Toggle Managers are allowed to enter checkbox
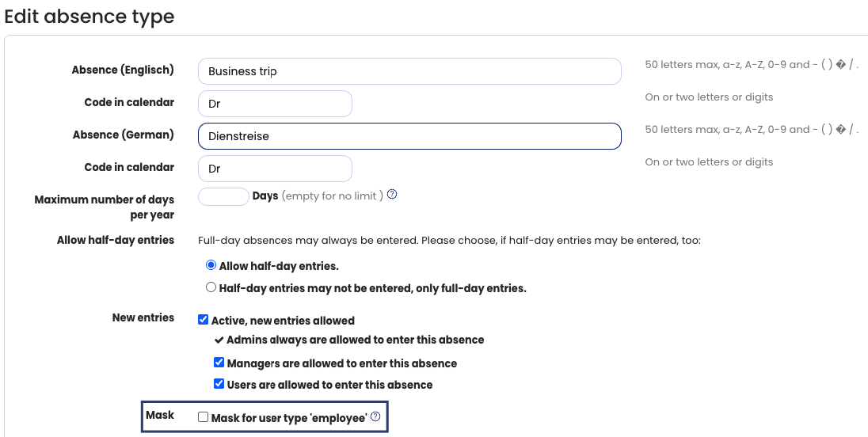 tap(219, 363)
